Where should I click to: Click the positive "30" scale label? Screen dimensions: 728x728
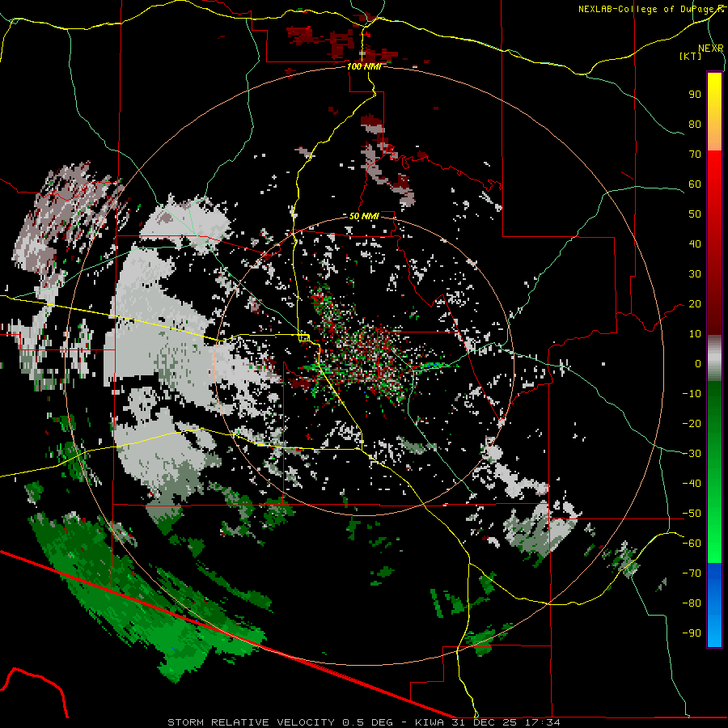695,274
